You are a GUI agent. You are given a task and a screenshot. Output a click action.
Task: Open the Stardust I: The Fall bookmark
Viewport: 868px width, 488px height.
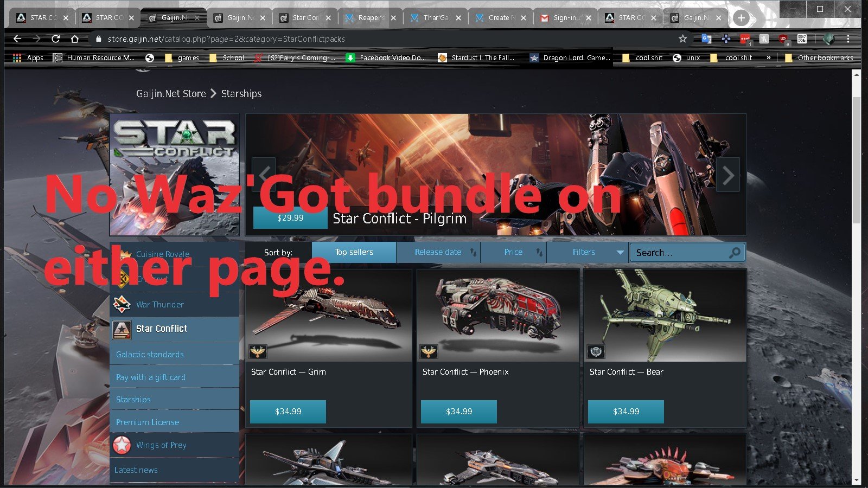pyautogui.click(x=476, y=57)
